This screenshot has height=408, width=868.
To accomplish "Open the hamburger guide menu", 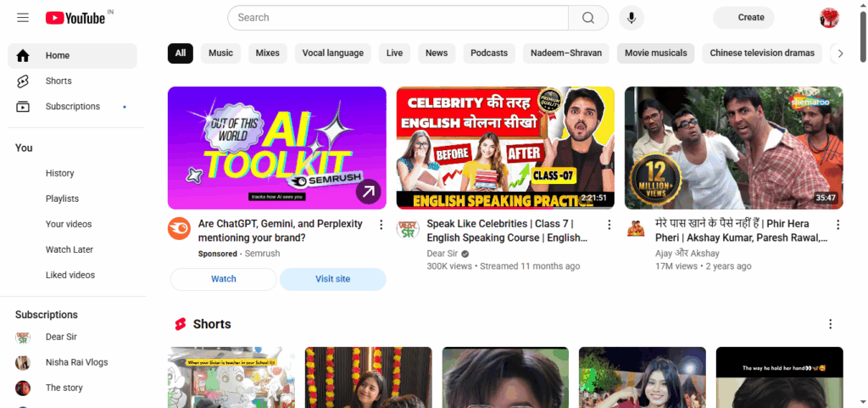I will pos(23,18).
